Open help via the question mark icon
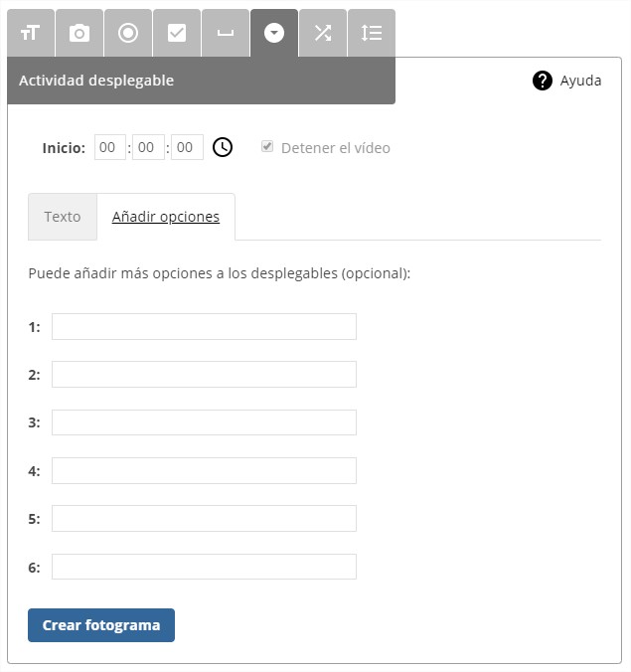631x672 pixels. 542,81
